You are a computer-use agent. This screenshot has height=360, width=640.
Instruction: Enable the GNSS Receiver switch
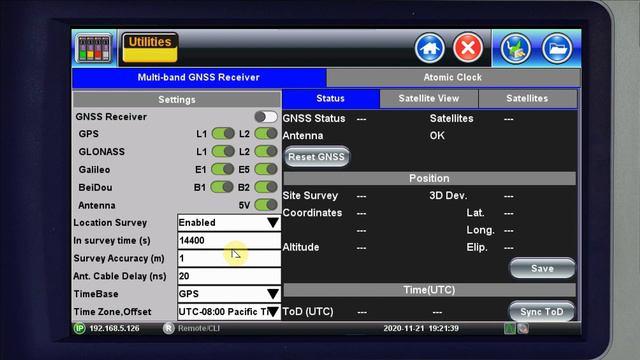[x=266, y=117]
